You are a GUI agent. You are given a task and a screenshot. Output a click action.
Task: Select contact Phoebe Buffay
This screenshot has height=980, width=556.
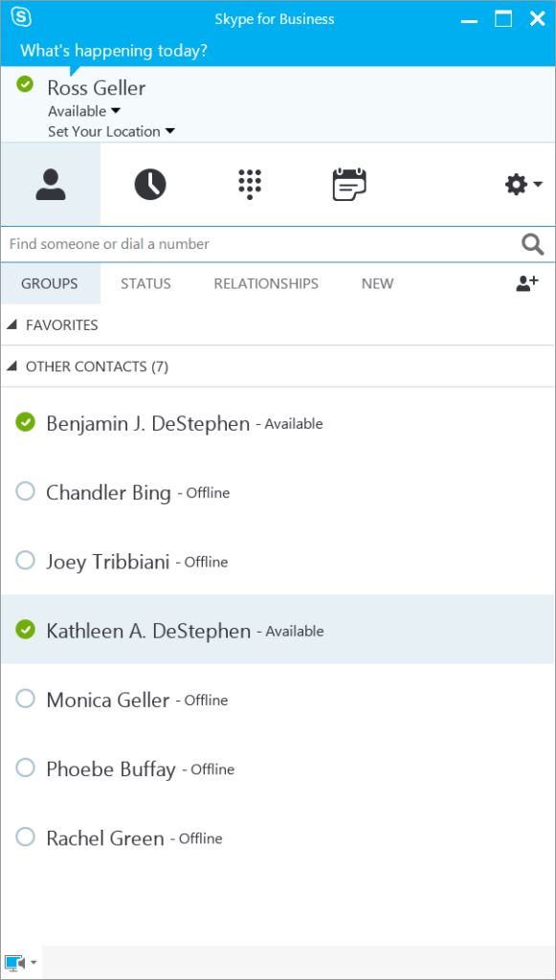point(278,768)
